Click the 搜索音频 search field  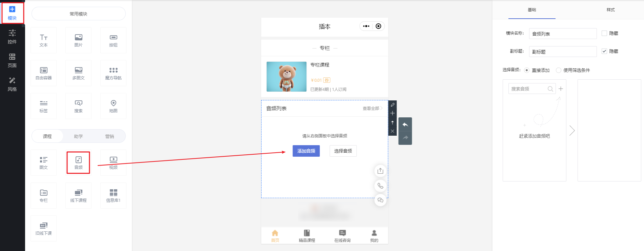click(x=532, y=89)
